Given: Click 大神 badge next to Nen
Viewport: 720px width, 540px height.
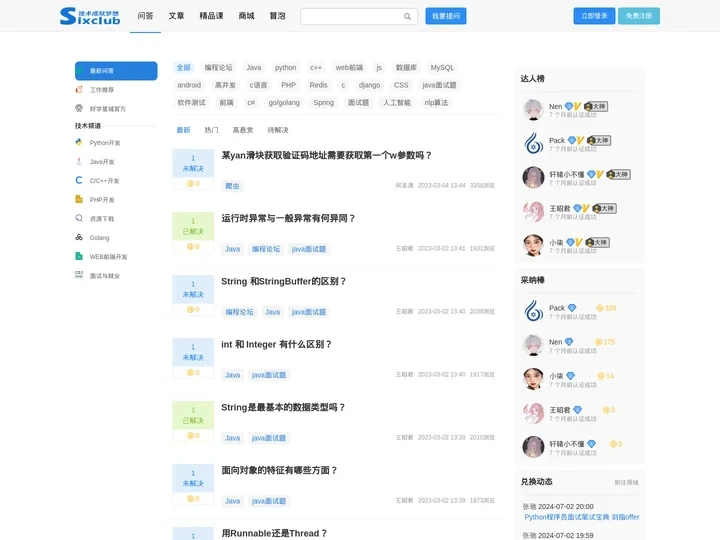Looking at the screenshot, I should point(596,106).
